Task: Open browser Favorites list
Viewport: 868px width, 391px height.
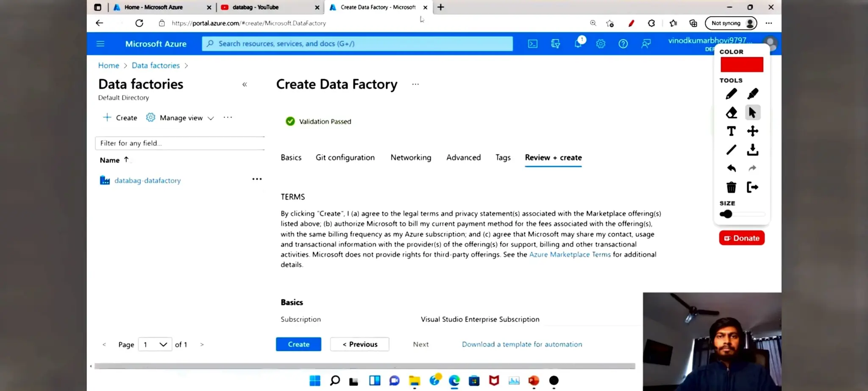Action: (x=673, y=23)
